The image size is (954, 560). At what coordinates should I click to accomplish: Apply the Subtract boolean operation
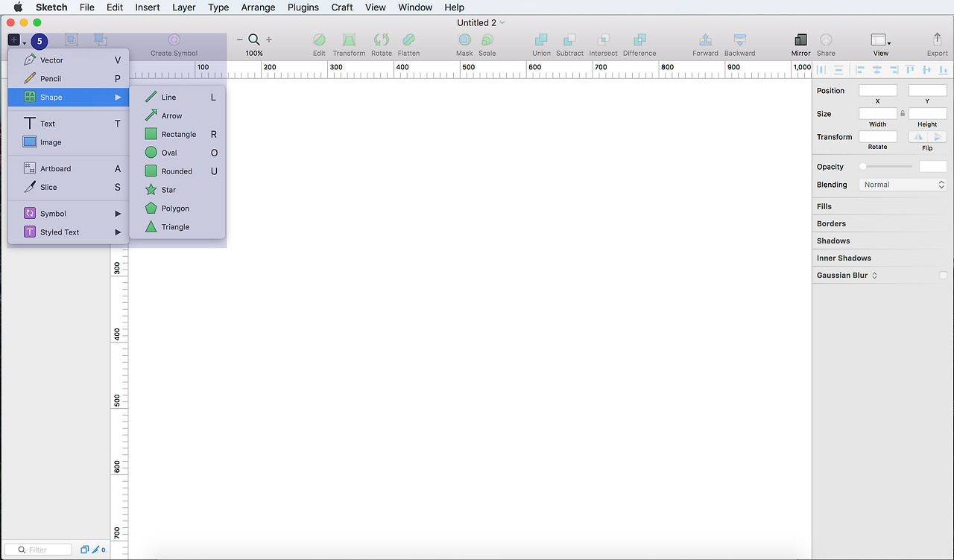click(569, 40)
